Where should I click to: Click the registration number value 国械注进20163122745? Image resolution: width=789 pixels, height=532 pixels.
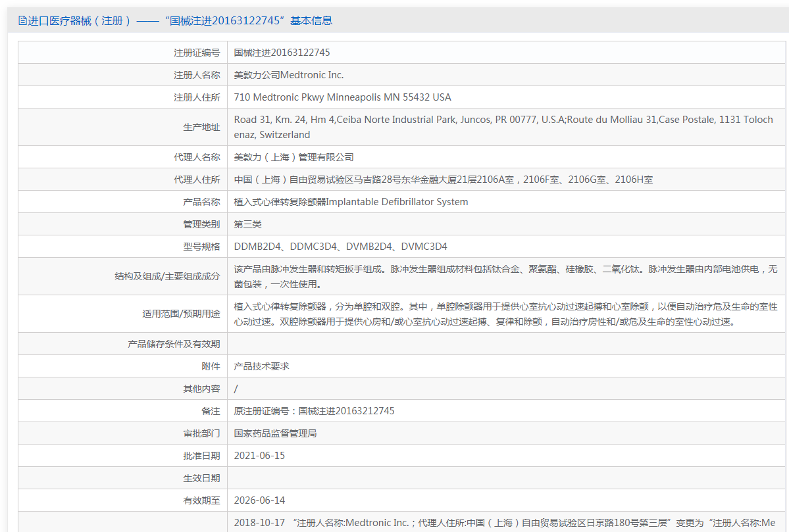282,53
